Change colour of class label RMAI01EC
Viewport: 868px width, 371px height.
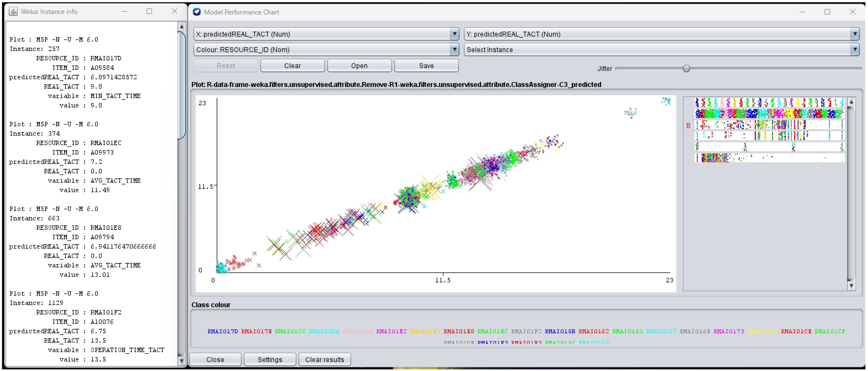493,331
